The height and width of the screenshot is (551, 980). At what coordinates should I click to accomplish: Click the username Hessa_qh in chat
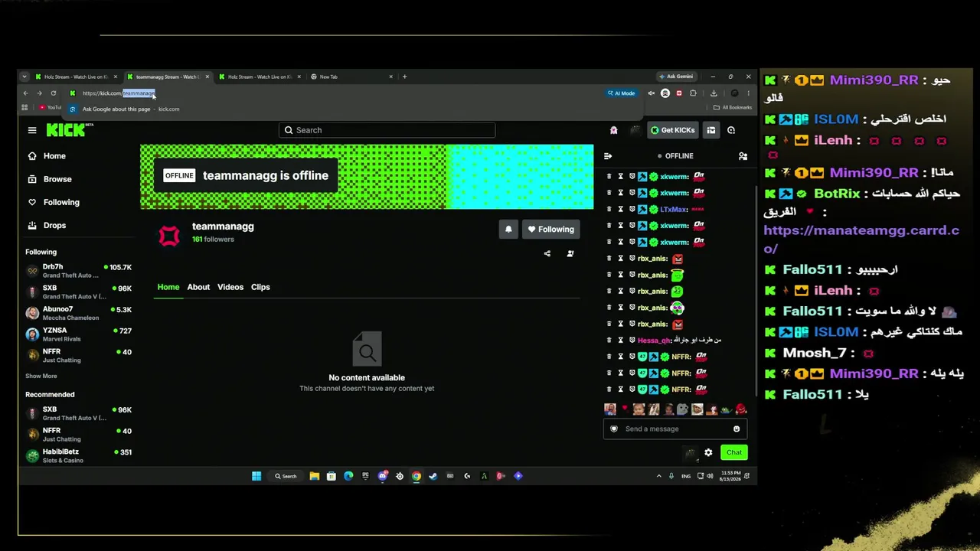click(655, 340)
